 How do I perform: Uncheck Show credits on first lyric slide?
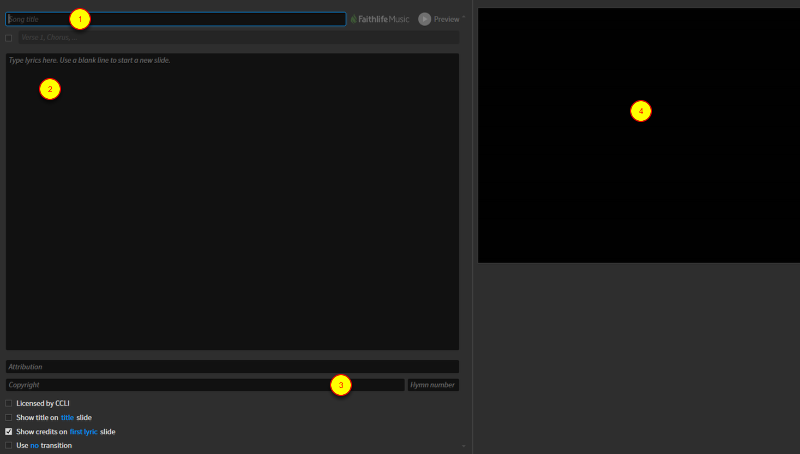coord(9,431)
